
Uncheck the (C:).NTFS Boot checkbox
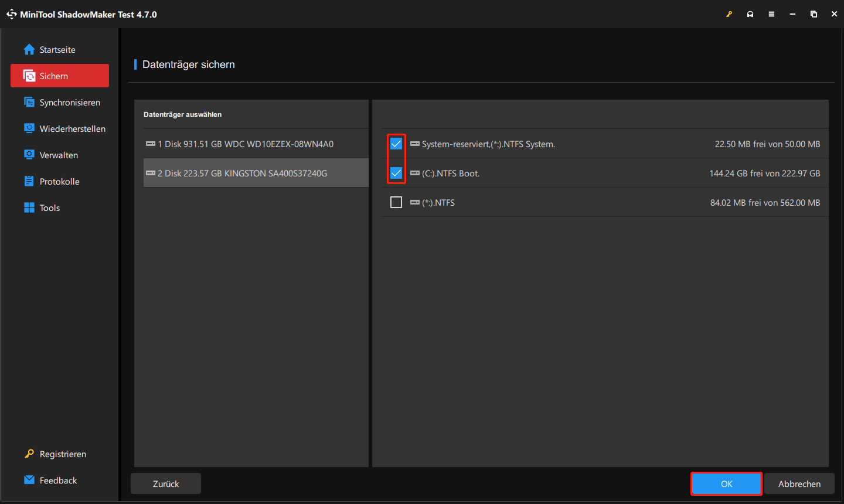[396, 173]
